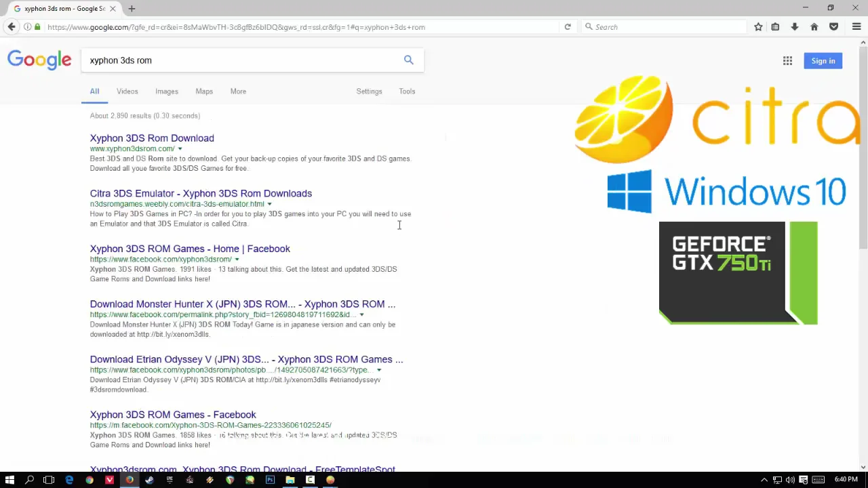Open Steam from the taskbar
Screen dimensions: 868x488
point(149,480)
